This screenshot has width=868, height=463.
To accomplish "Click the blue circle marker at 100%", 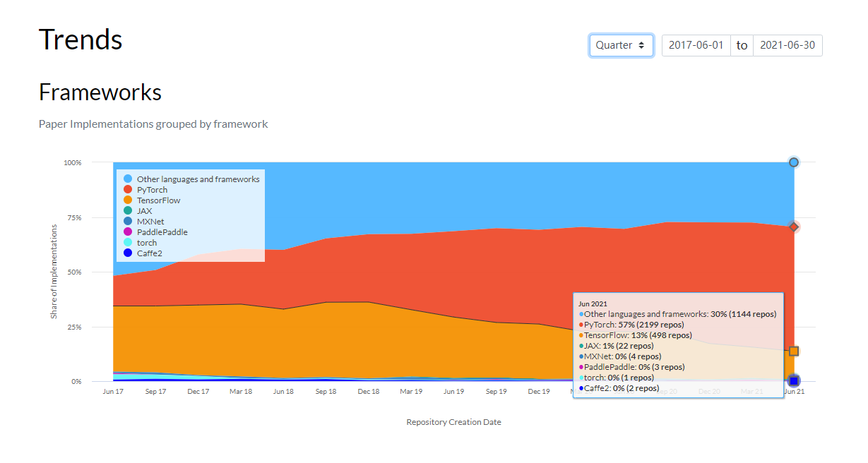I will pyautogui.click(x=794, y=162).
